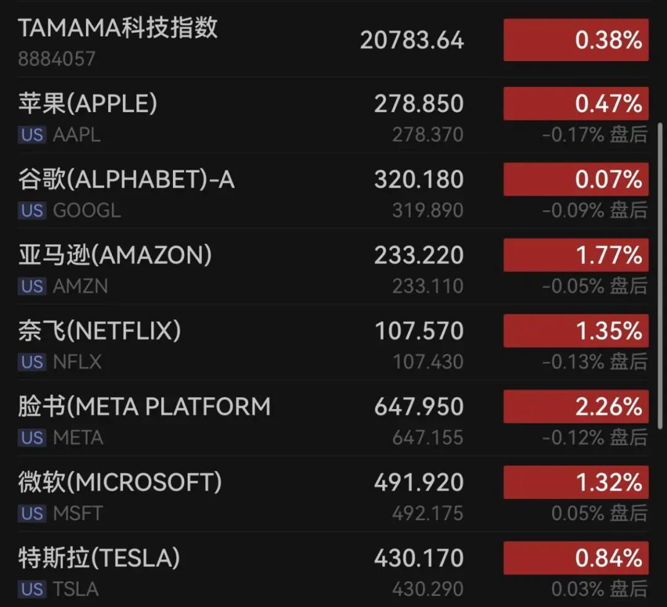Click the Alphabet last price 320.180
Image resolution: width=667 pixels, height=607 pixels.
coord(419,180)
